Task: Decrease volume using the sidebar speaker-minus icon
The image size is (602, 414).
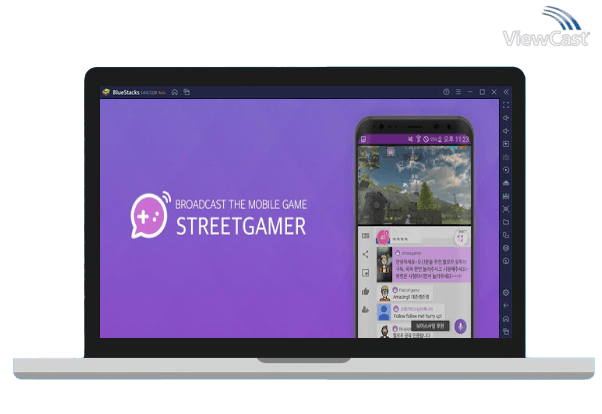Action: pyautogui.click(x=506, y=131)
